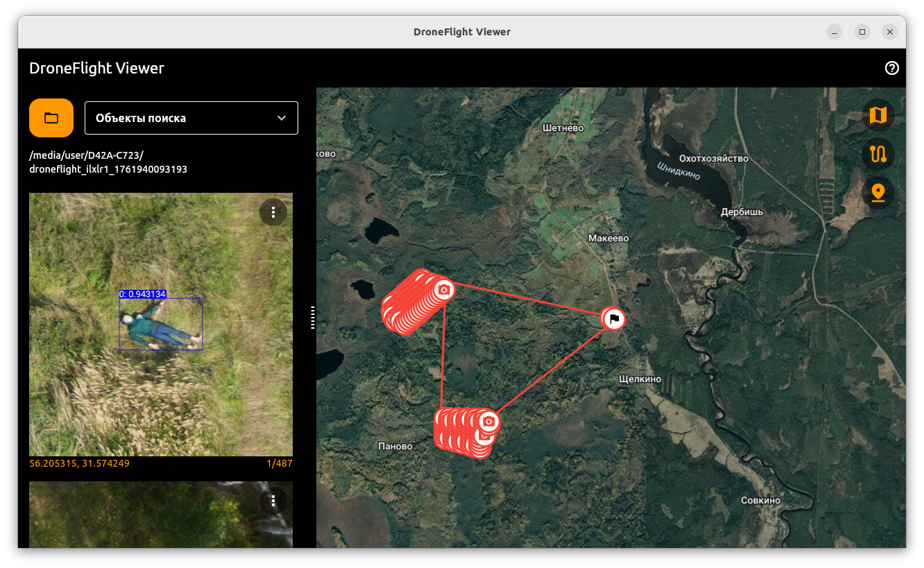The width and height of the screenshot is (924, 568).
Task: Click the blue detection bounding box
Action: [x=161, y=324]
